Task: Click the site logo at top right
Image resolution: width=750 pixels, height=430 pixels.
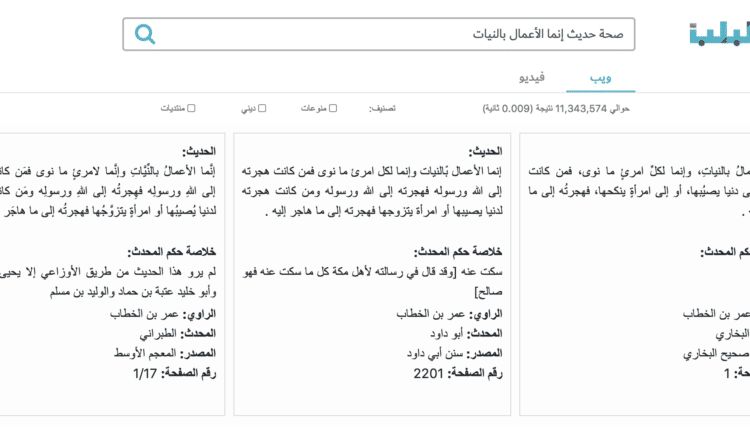Action: click(x=719, y=34)
